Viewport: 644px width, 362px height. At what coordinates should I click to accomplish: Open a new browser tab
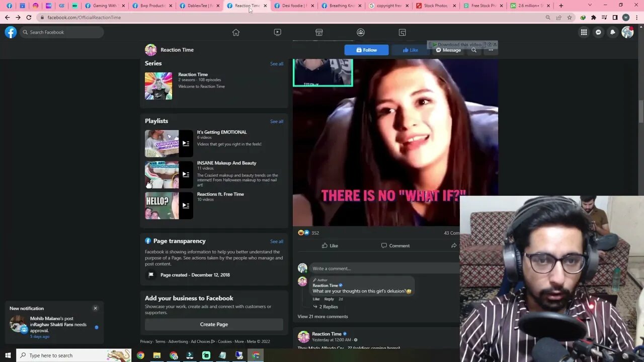point(561,6)
